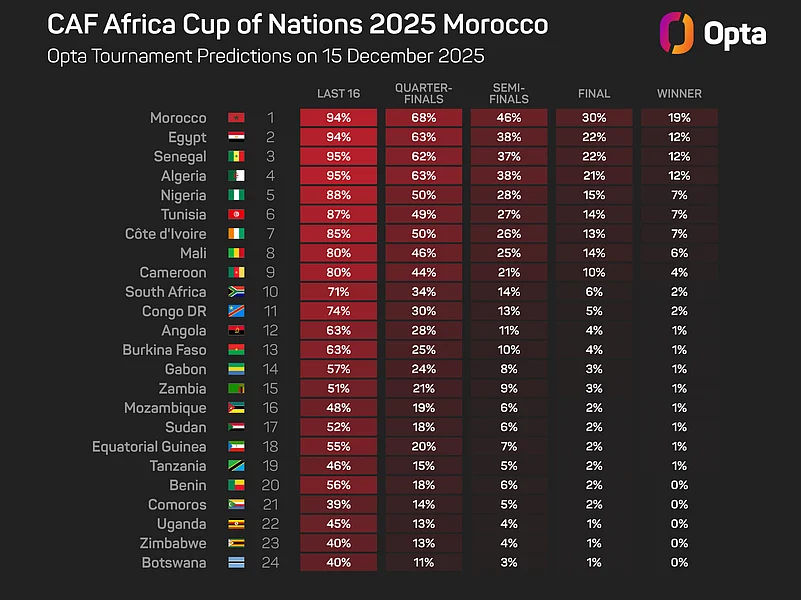Click the Cameroon flag icon
The image size is (801, 600).
click(237, 273)
